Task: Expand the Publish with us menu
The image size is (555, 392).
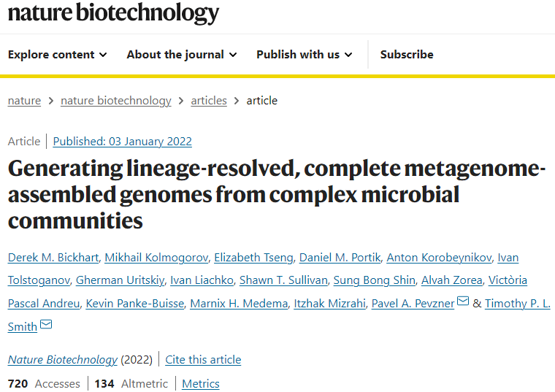Action: pyautogui.click(x=304, y=55)
